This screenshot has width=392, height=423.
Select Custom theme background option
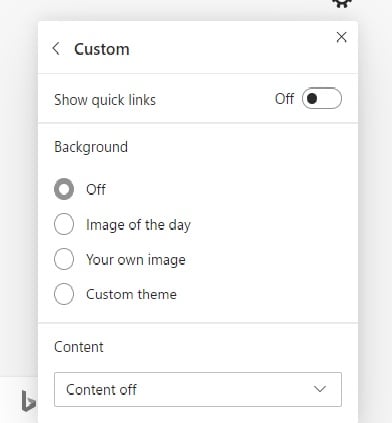point(64,294)
